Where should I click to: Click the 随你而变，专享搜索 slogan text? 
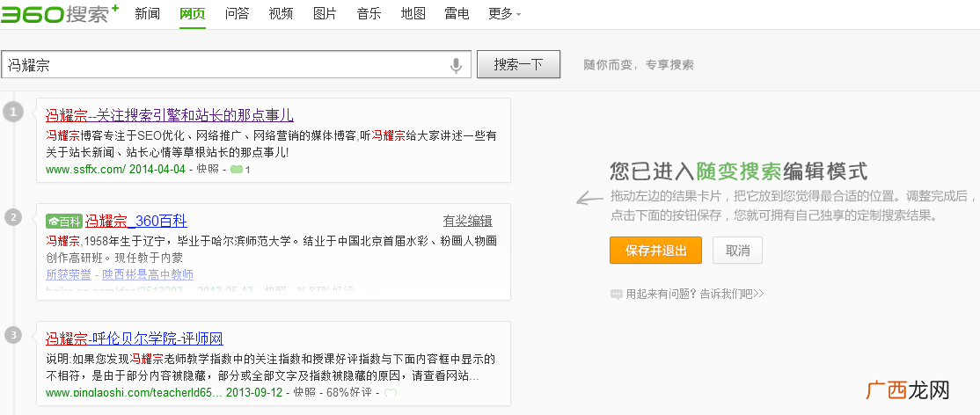[638, 65]
